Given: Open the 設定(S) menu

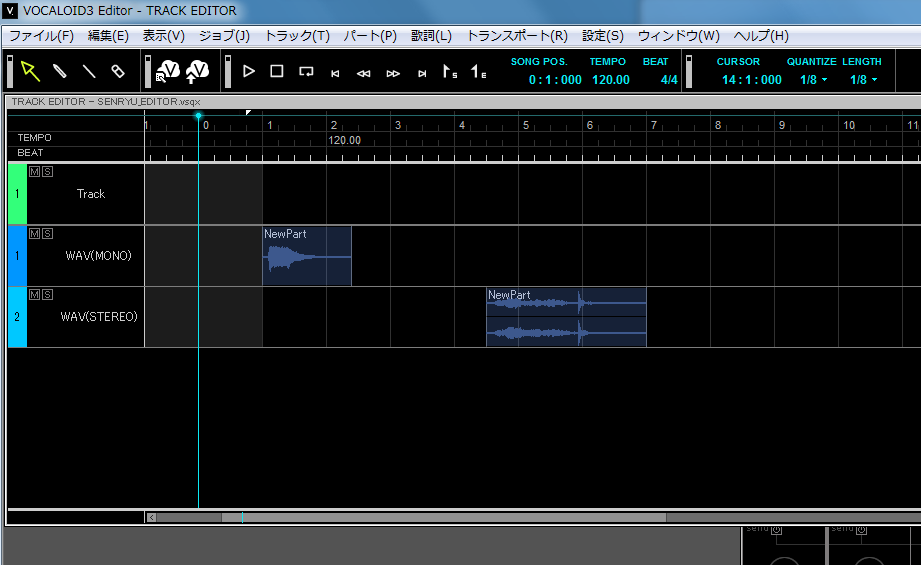Looking at the screenshot, I should [603, 36].
